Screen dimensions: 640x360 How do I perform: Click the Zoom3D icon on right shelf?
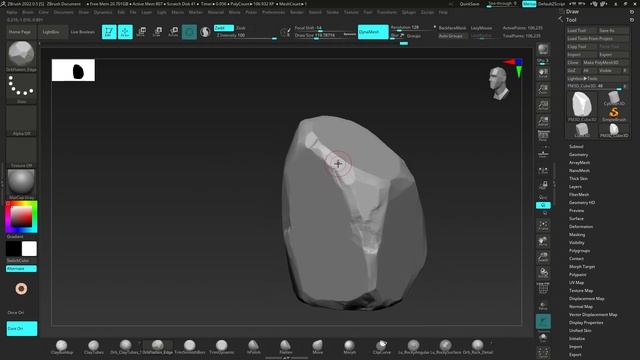[543, 257]
